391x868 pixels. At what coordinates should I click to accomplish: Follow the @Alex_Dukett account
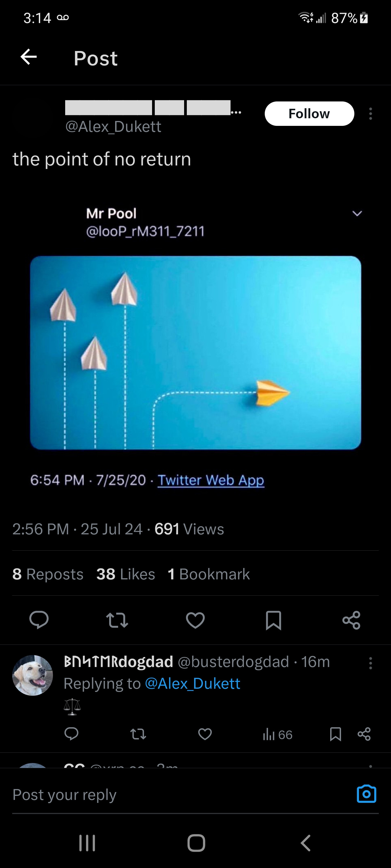pos(309,114)
